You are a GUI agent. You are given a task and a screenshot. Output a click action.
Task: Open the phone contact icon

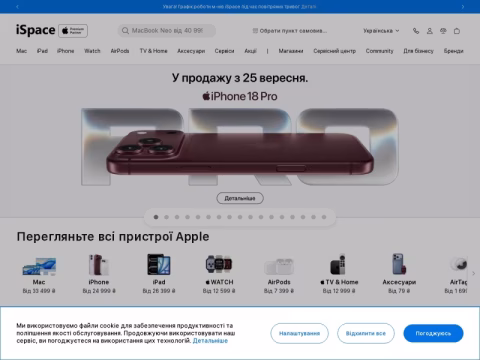(x=416, y=31)
